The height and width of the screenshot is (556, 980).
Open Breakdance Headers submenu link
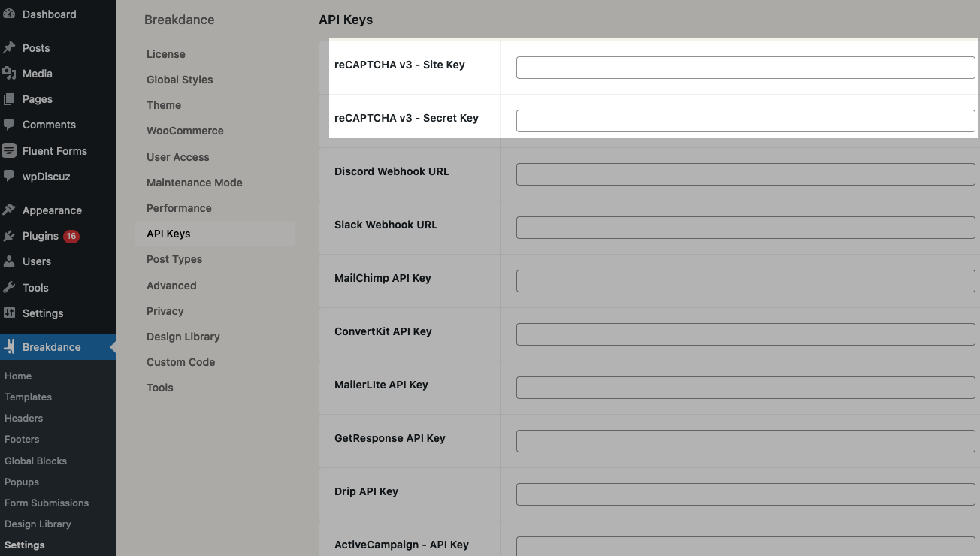(23, 418)
